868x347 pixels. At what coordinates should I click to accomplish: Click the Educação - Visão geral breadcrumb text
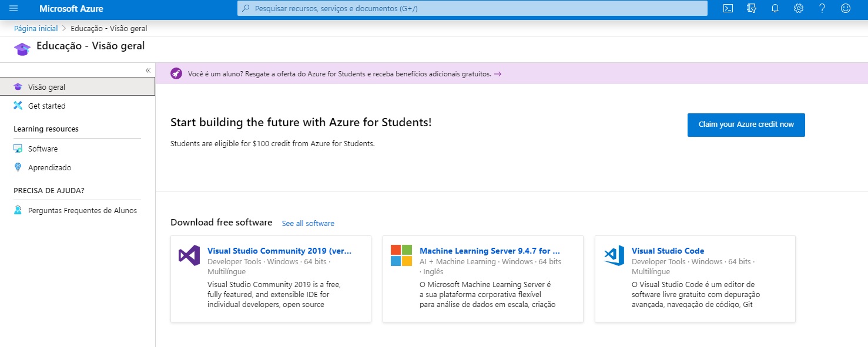pyautogui.click(x=109, y=28)
